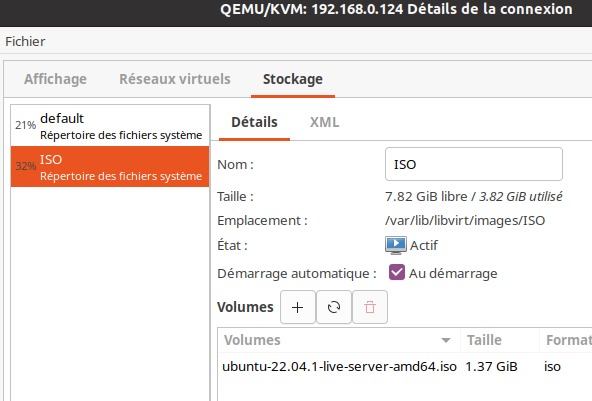Select the Détails tab
This screenshot has height=401, width=592.
(254, 122)
